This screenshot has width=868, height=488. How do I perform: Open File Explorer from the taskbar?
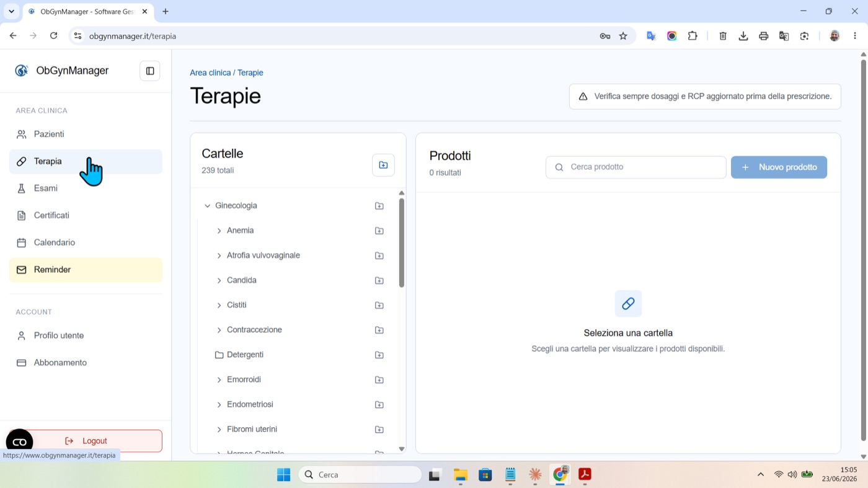460,474
